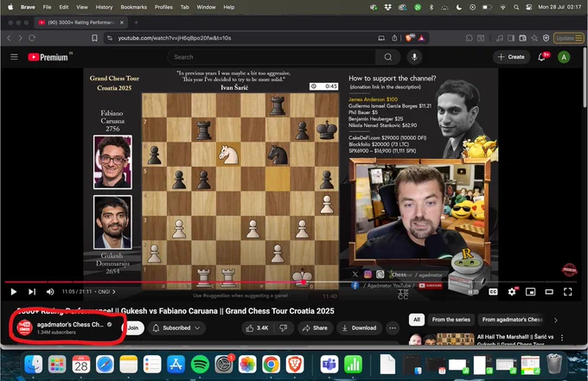
Task: Open Brave Rewards triangle icon
Action: 421,38
